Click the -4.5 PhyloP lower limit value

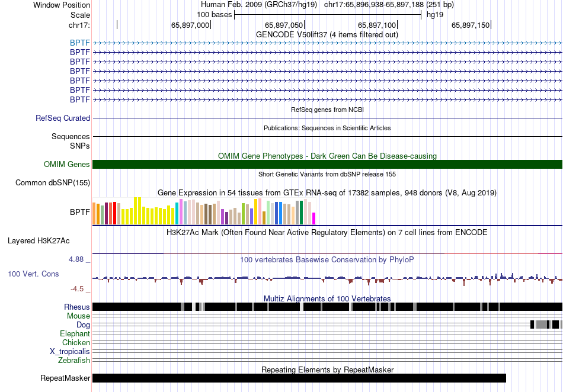(77, 289)
